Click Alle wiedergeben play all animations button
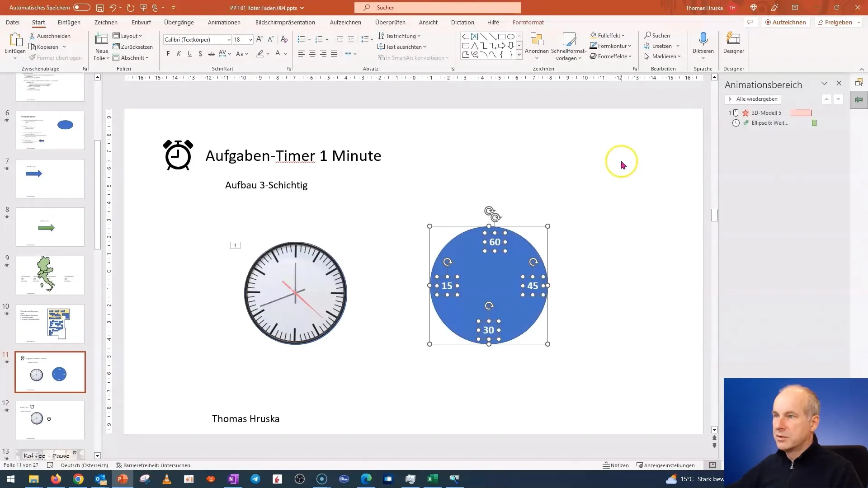 pyautogui.click(x=753, y=99)
